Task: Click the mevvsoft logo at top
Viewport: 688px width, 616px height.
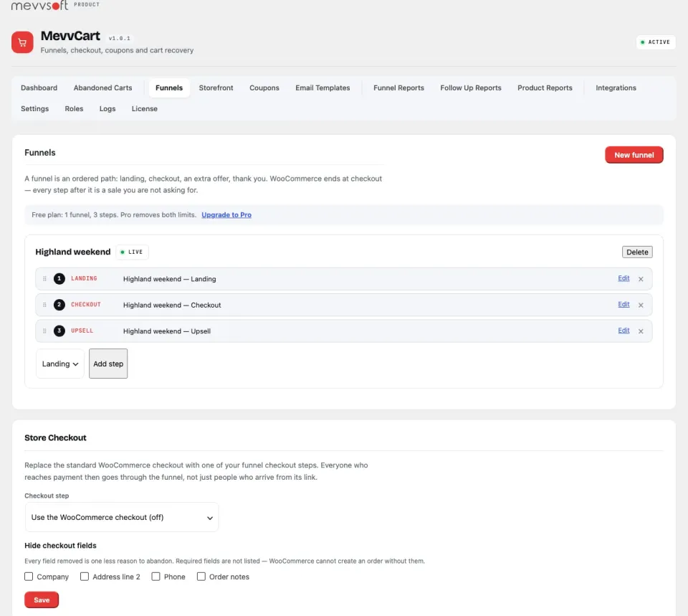Action: click(40, 5)
